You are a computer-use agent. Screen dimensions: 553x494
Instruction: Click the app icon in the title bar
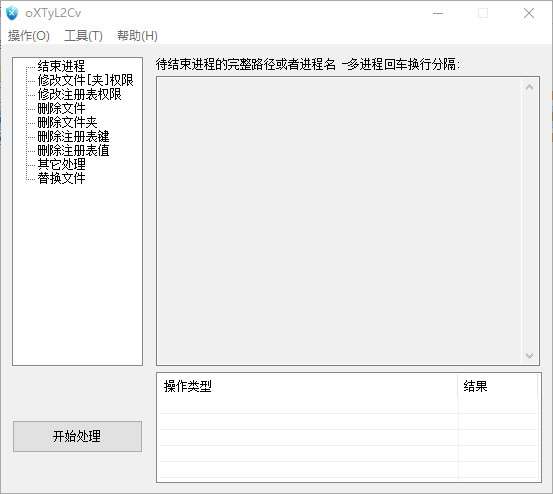pos(12,13)
